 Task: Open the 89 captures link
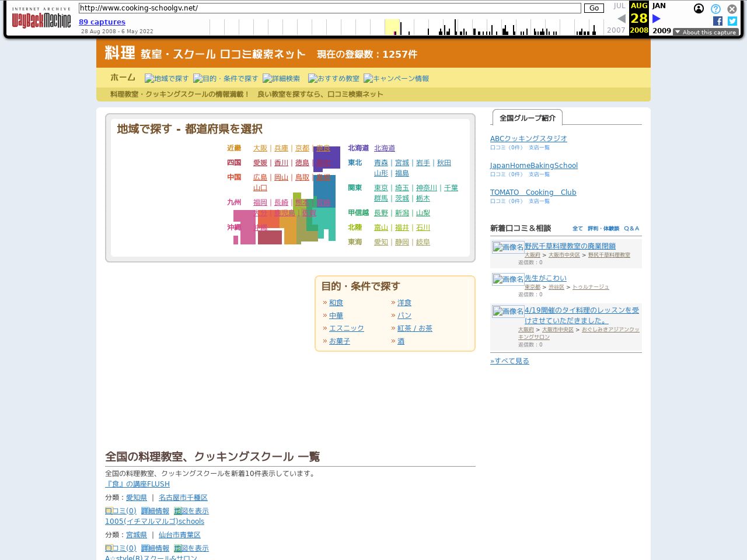click(x=102, y=22)
